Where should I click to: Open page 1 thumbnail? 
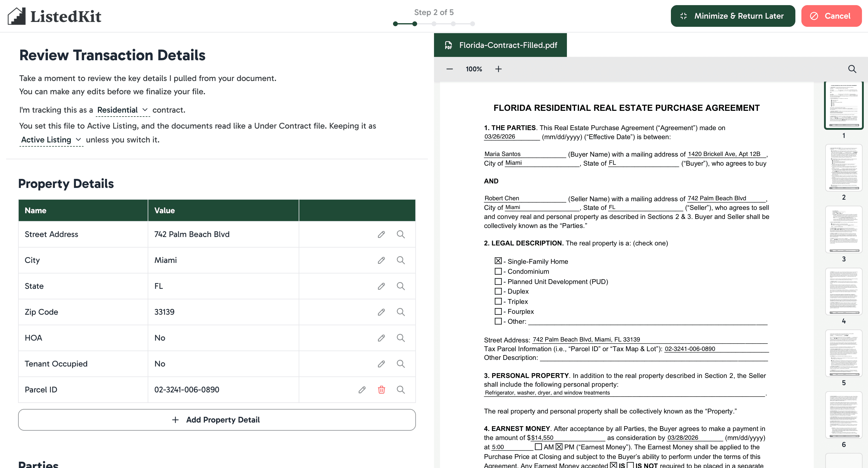(x=843, y=105)
